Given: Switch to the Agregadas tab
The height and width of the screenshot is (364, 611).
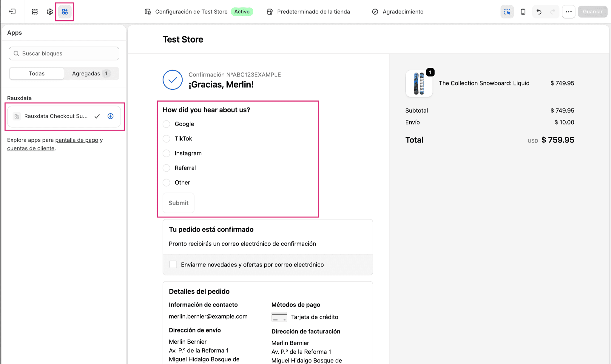Looking at the screenshot, I should pos(91,73).
